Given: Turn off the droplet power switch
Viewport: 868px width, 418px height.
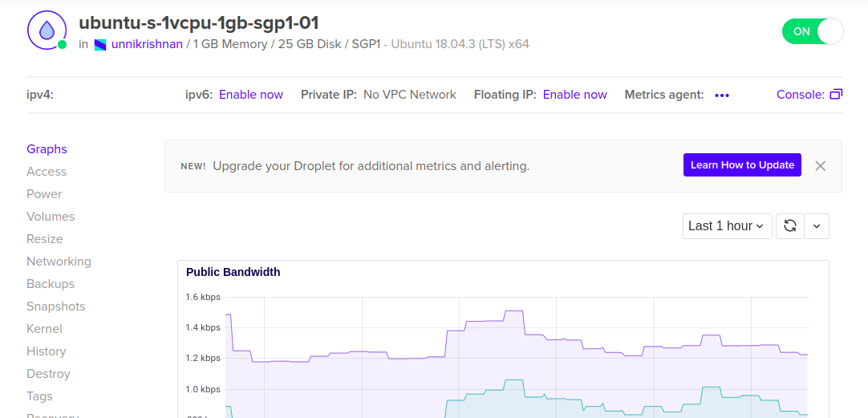Looking at the screenshot, I should 812,31.
